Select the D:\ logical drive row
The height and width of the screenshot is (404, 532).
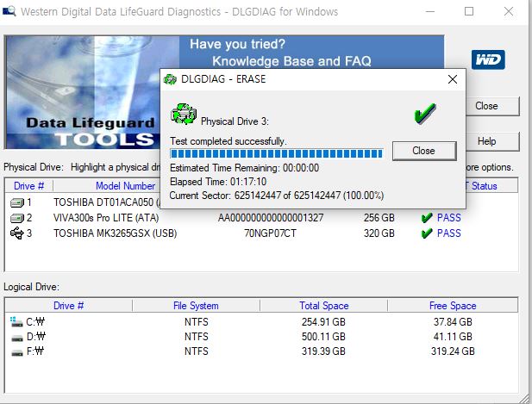[x=261, y=337]
